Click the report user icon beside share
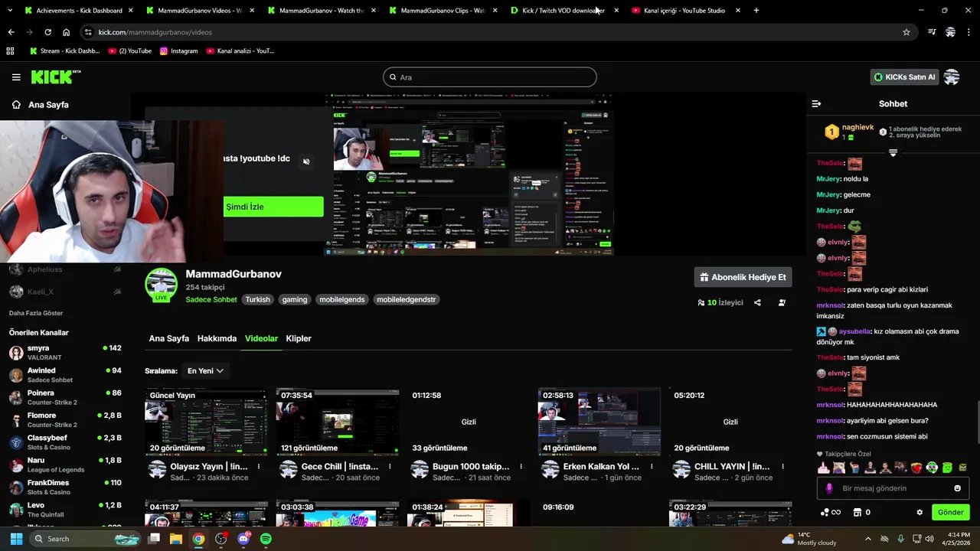Viewport: 980px width, 551px height. tap(782, 302)
